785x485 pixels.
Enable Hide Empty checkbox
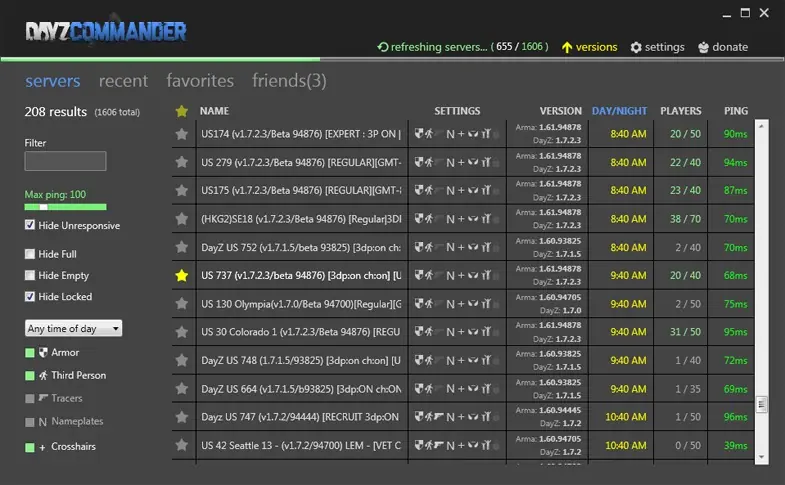coord(30,275)
